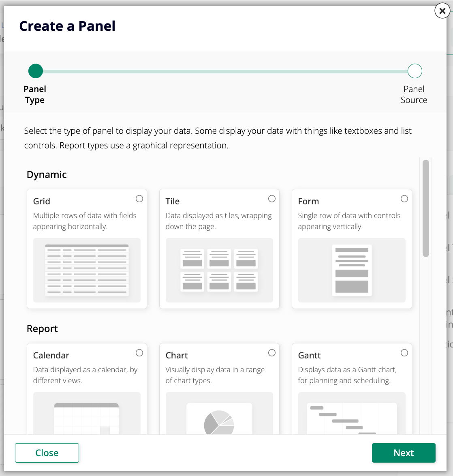Click the Next button to proceed
Viewport: 453px width, 476px height.
[x=404, y=453]
